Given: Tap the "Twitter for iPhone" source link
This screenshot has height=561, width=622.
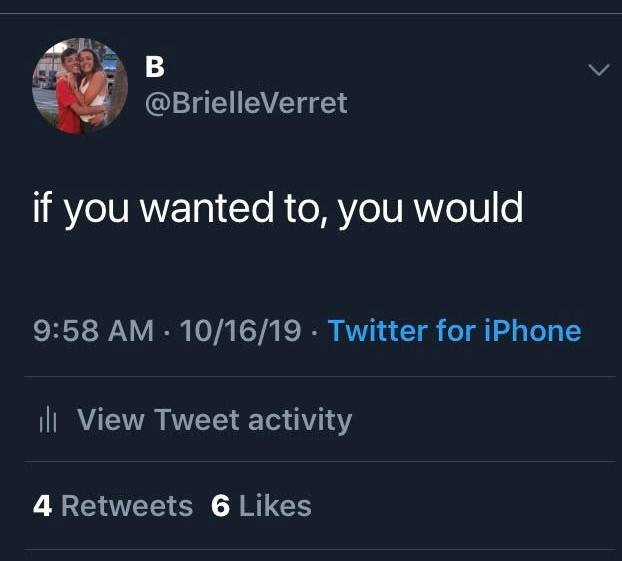Looking at the screenshot, I should pos(454,330).
